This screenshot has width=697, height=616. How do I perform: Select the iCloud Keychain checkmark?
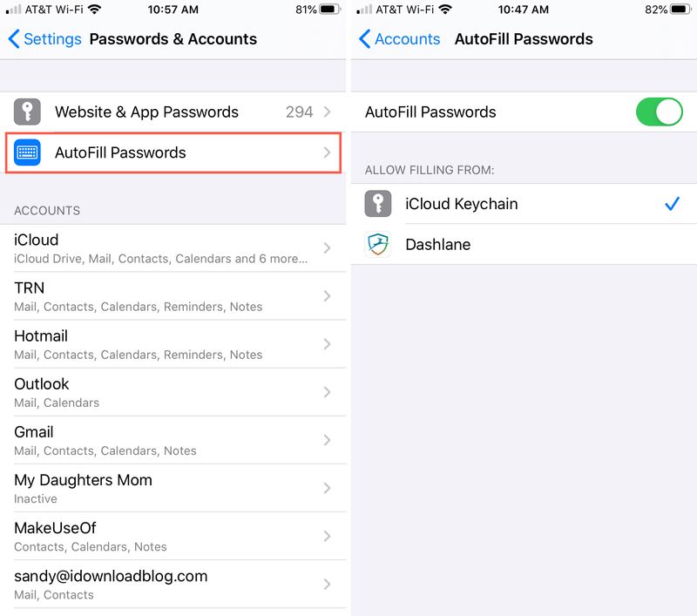(672, 204)
